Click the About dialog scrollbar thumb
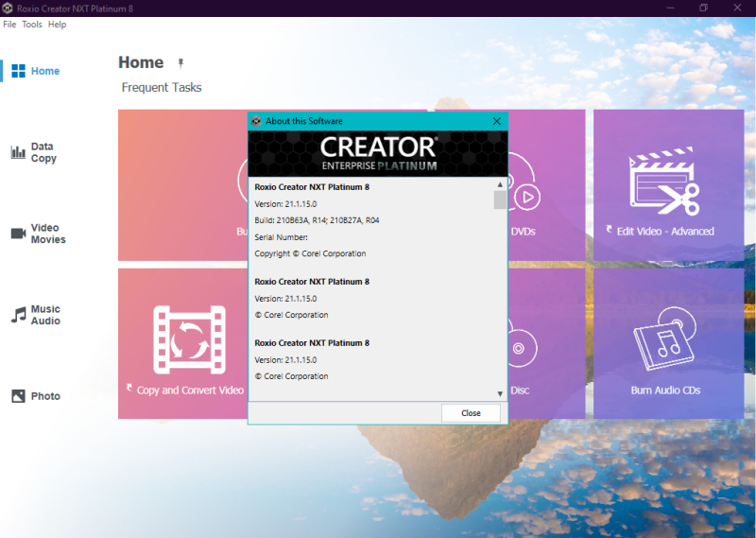756x538 pixels. pyautogui.click(x=500, y=200)
